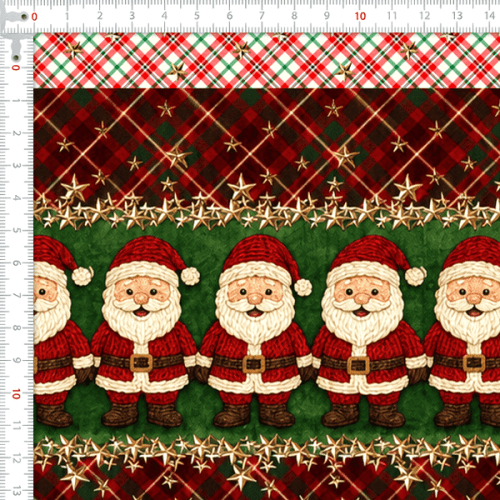Click the second Santa's left brown boot
Viewport: 500px width, 500px height.
coord(119,414)
